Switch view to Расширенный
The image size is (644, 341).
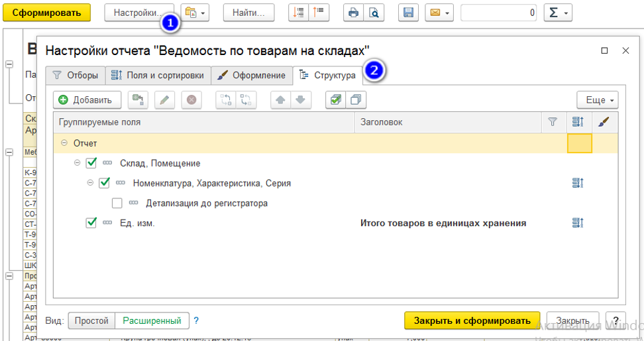point(152,321)
